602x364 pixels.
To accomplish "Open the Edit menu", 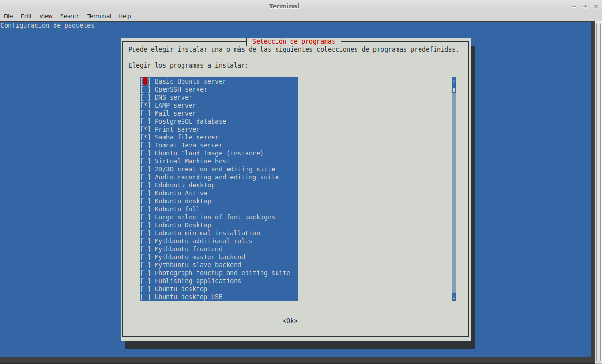I will [x=26, y=16].
